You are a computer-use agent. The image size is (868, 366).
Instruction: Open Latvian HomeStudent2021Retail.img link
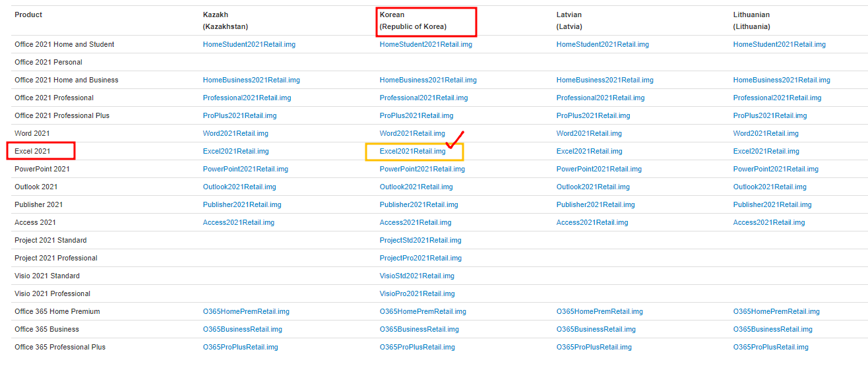[x=603, y=44]
